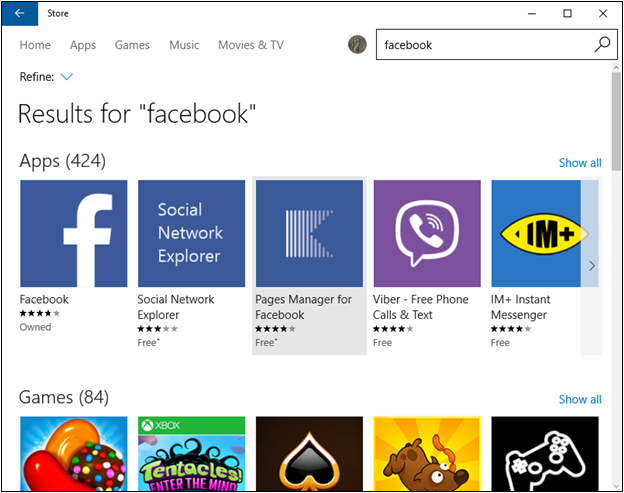Open the user profile avatar
Screen dimensions: 624x493
click(357, 45)
